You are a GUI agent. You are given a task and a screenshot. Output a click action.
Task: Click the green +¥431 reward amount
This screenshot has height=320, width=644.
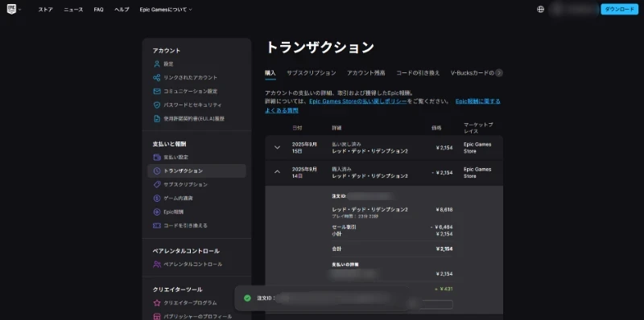[x=444, y=289]
